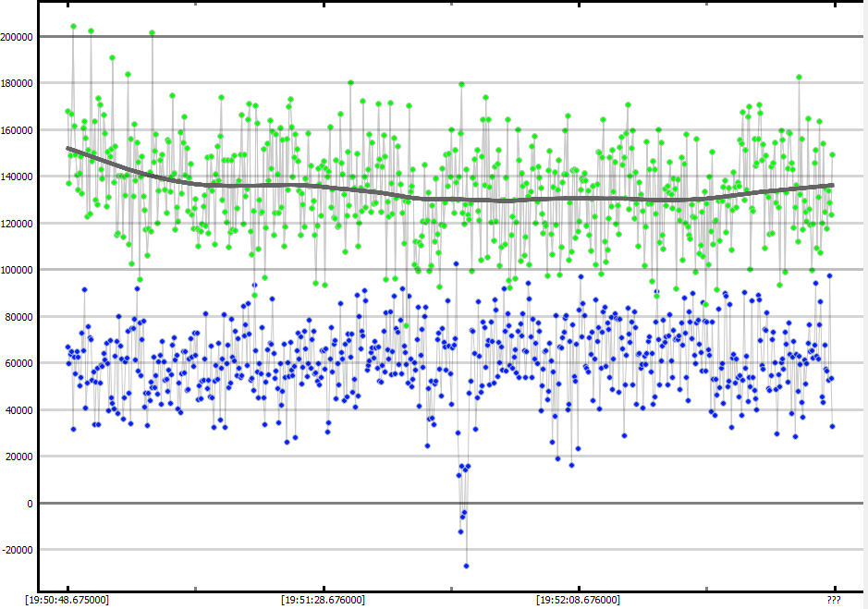Select the 0 label on y-axis
The width and height of the screenshot is (868, 609).
coord(31,504)
